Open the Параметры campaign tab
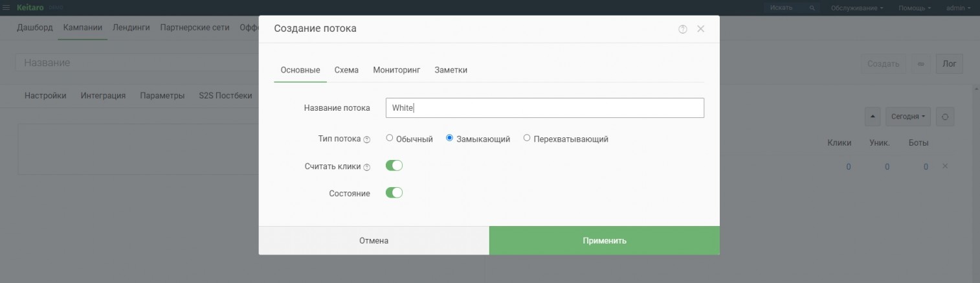Viewport: 980px width, 283px height. [x=162, y=96]
